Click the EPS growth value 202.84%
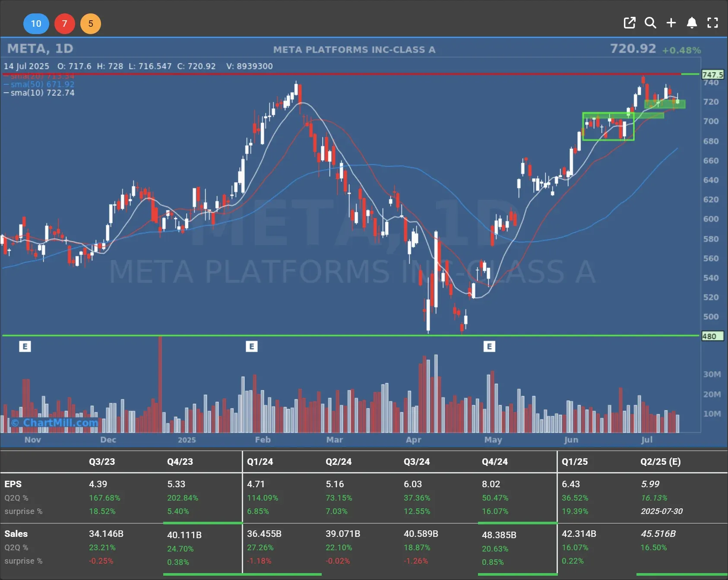This screenshot has height=580, width=728. click(183, 498)
